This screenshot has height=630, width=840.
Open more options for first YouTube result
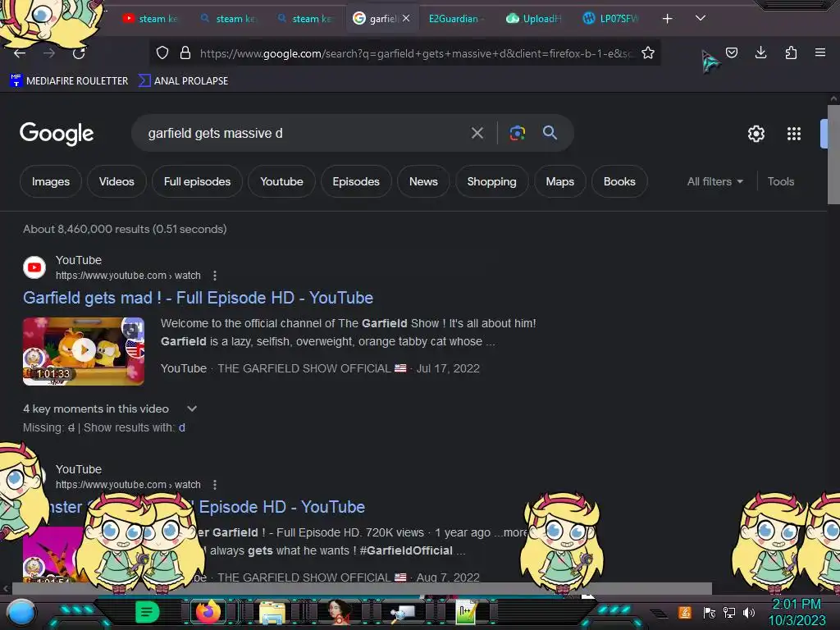(x=215, y=276)
